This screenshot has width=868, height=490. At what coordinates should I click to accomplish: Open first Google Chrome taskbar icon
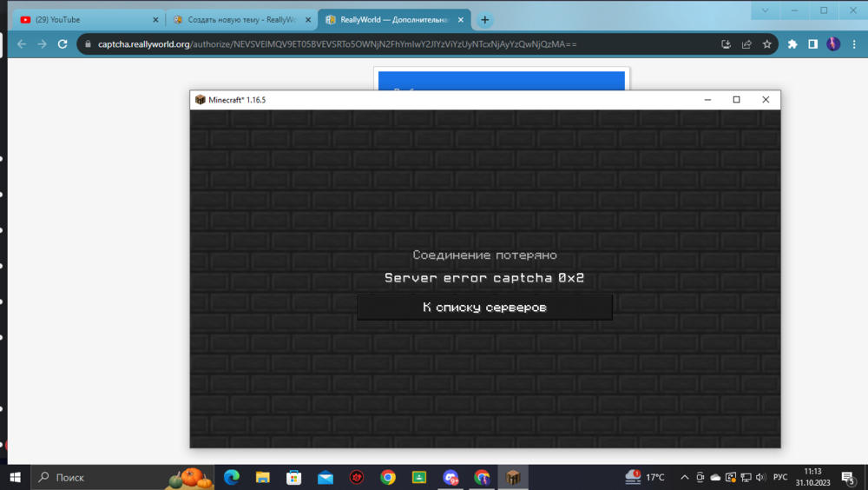[388, 477]
